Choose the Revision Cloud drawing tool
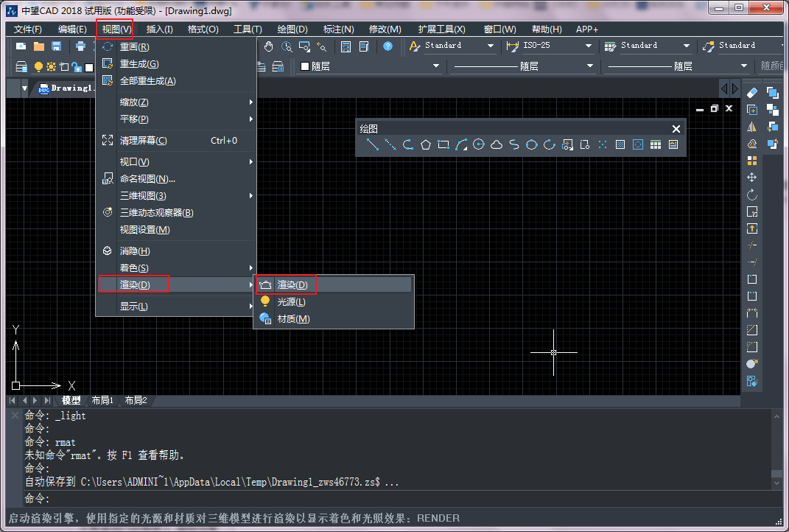The image size is (789, 532). point(496,145)
